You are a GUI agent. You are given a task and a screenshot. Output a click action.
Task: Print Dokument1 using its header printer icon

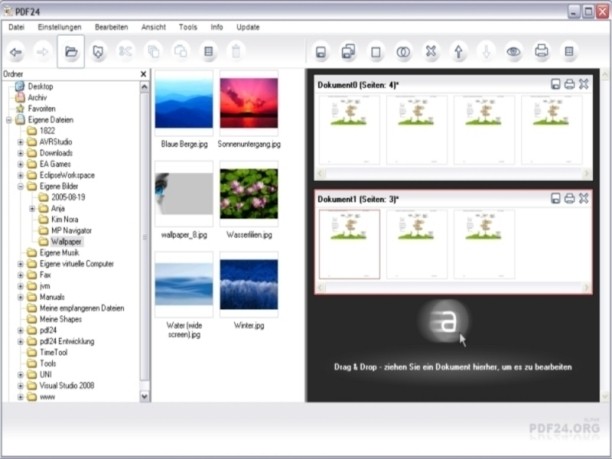point(569,199)
